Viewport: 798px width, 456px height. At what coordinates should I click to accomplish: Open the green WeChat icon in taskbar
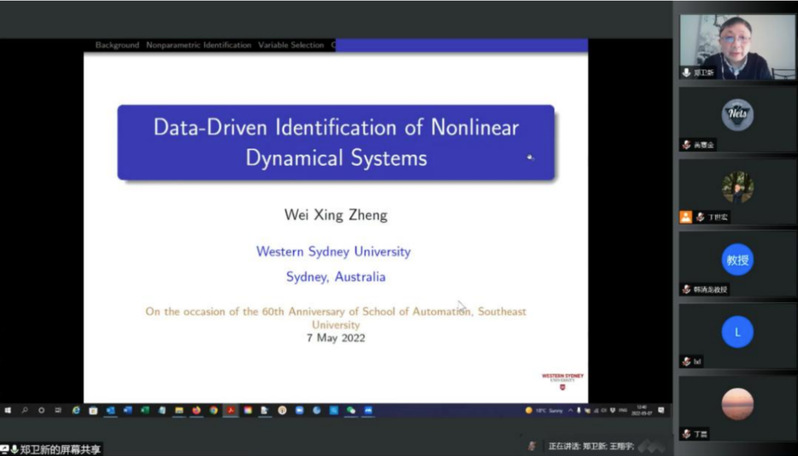point(351,410)
